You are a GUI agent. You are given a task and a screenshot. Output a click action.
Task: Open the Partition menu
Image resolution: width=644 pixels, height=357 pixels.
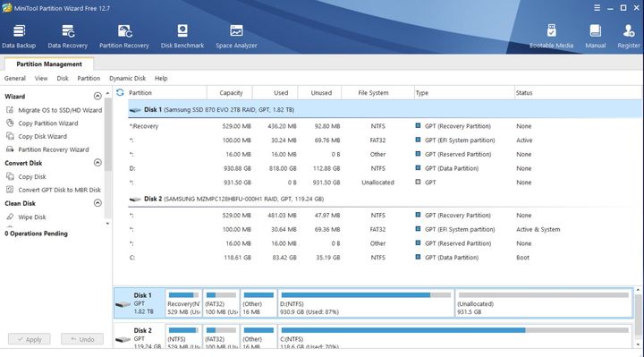pyautogui.click(x=89, y=78)
